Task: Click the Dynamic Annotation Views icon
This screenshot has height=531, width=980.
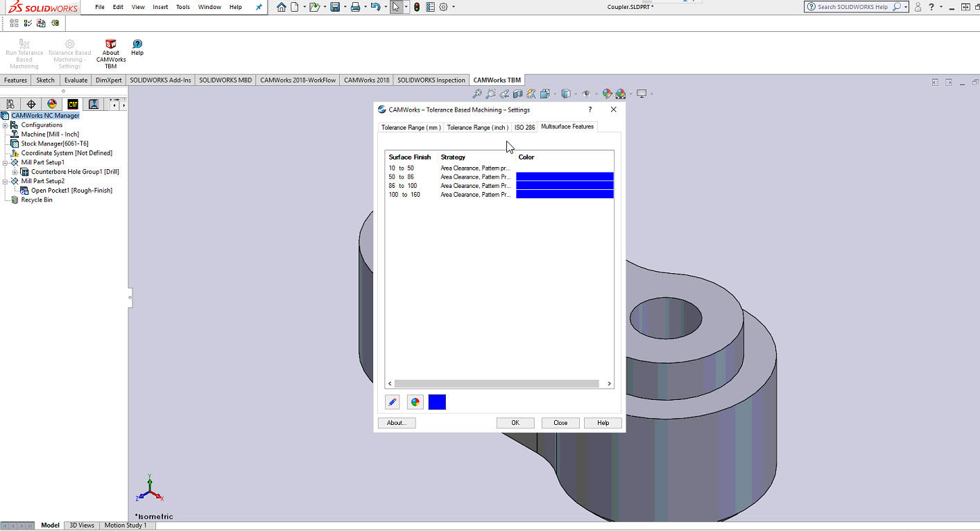Action: point(531,94)
